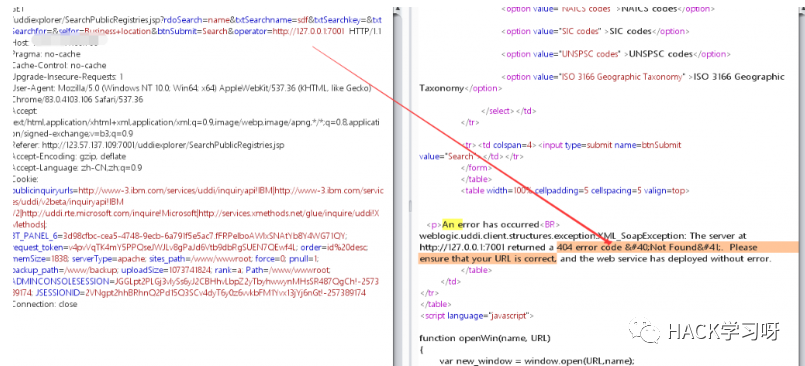Select the Accept-Language: zh-CN header line
Image resolution: width=805 pixels, height=366 pixels.
(77, 167)
